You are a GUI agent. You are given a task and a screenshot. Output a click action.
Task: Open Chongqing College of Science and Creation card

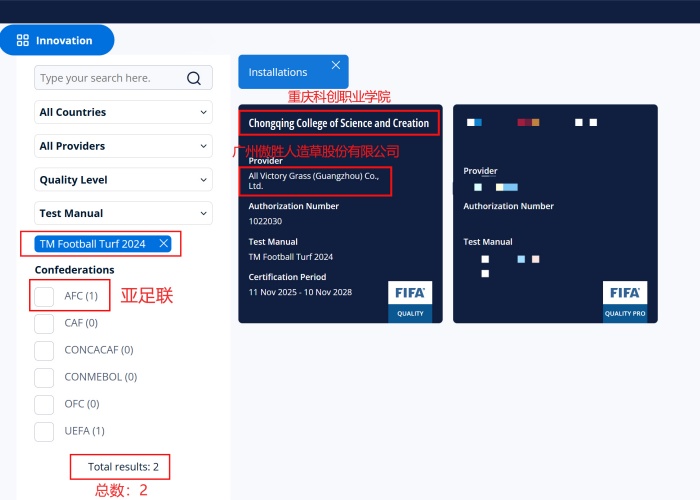(x=338, y=123)
